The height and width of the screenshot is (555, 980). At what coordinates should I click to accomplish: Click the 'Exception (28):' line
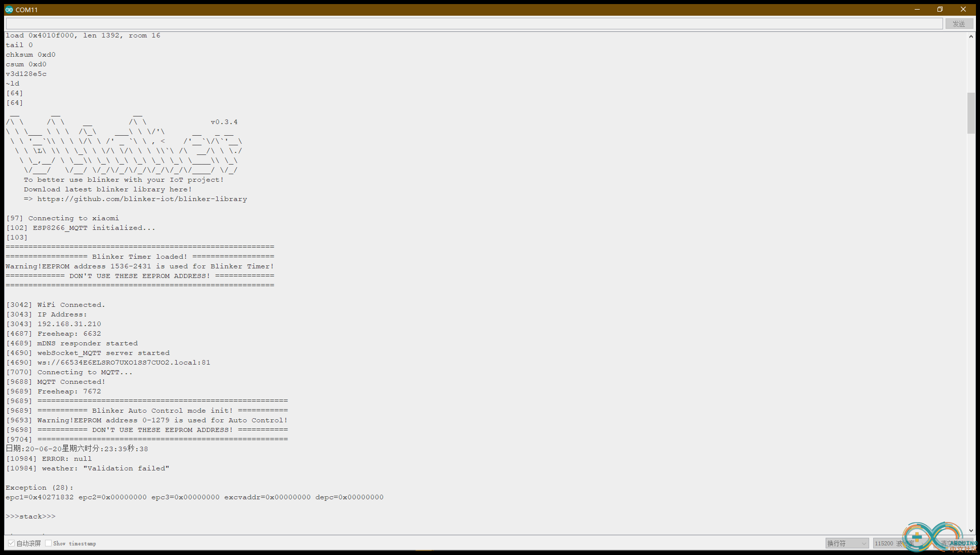pos(39,488)
